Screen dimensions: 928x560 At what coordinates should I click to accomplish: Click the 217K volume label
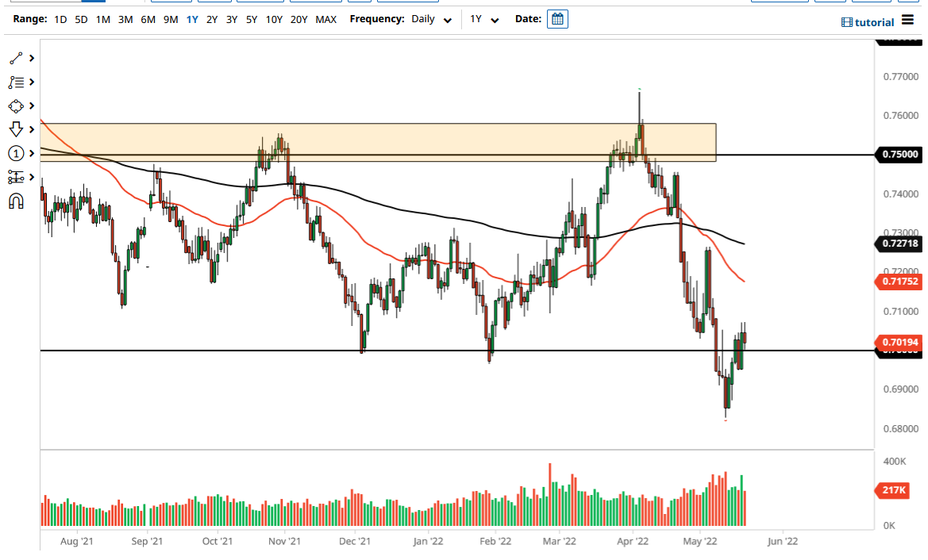point(892,490)
